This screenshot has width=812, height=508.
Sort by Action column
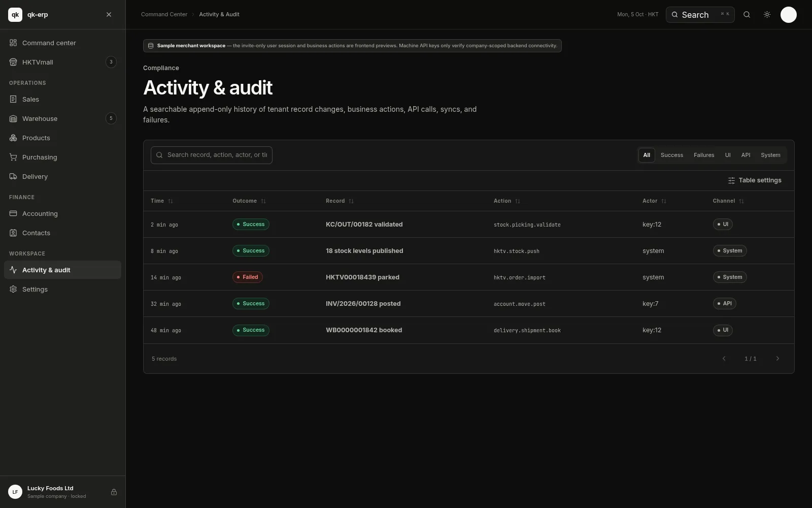[x=507, y=201]
